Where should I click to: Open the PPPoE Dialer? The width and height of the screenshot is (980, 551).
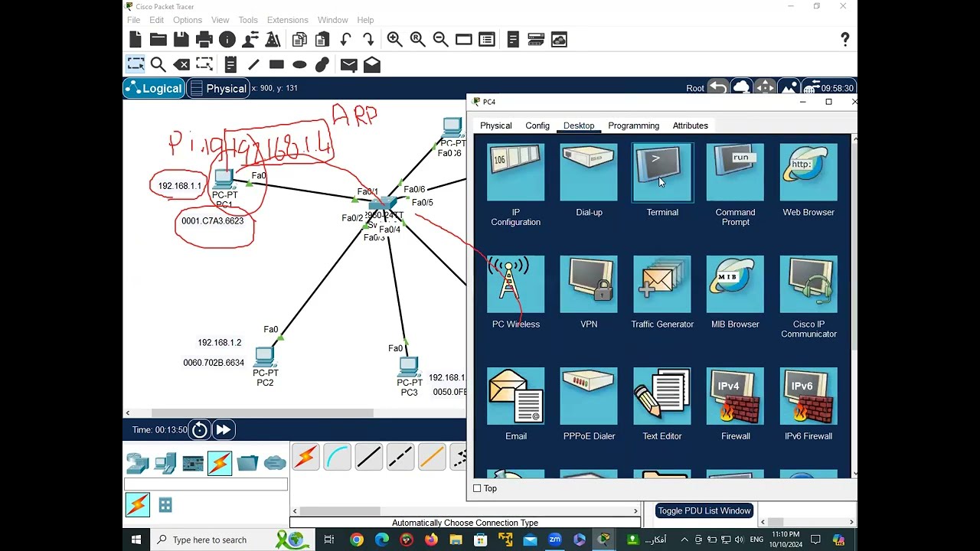tap(589, 396)
